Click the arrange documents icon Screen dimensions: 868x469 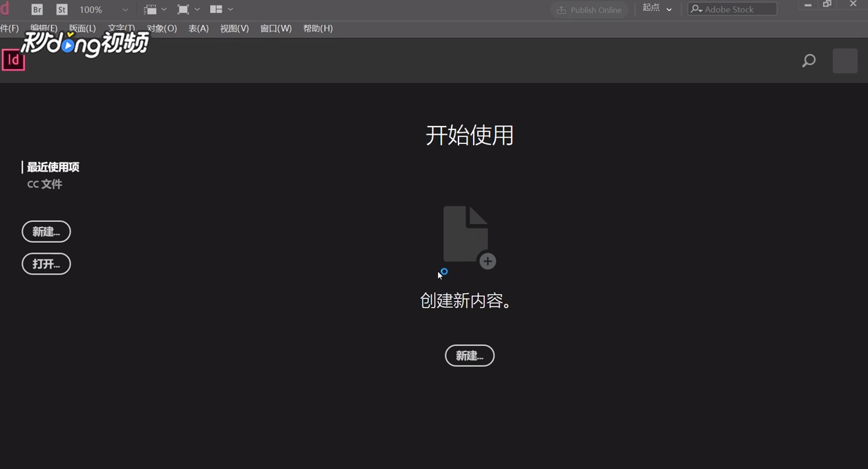pos(216,9)
